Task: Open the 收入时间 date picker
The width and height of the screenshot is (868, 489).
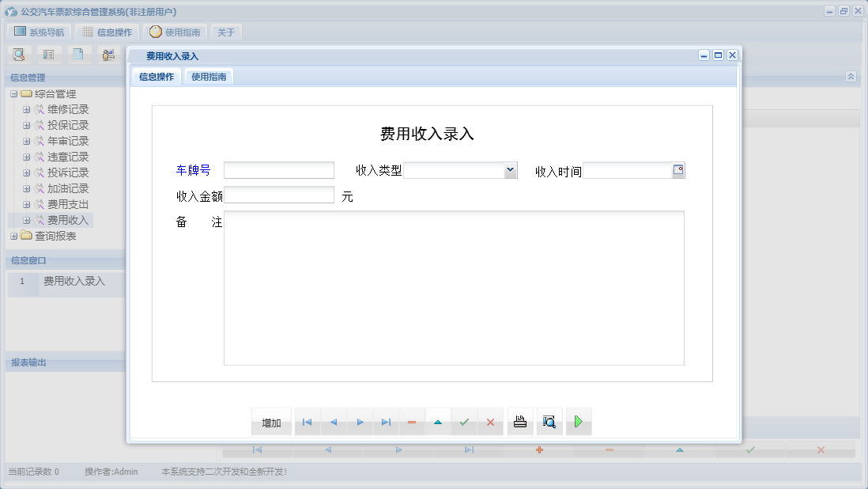Action: click(x=678, y=169)
